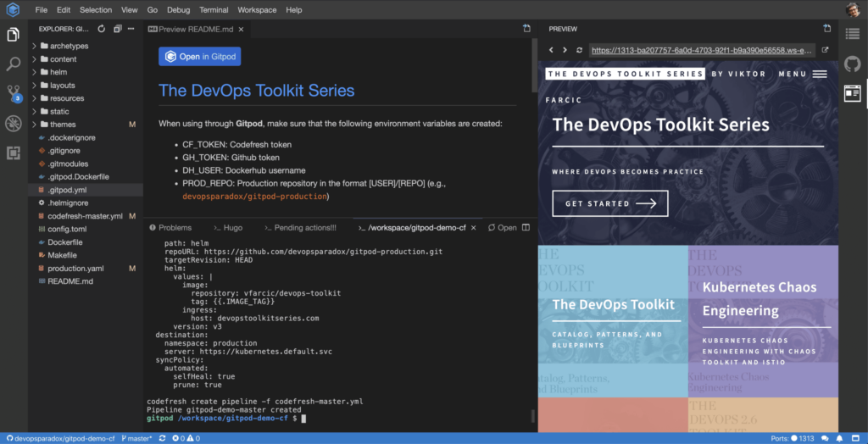The image size is (868, 444).
Task: Click synchronize changes icon in status bar
Action: point(162,438)
